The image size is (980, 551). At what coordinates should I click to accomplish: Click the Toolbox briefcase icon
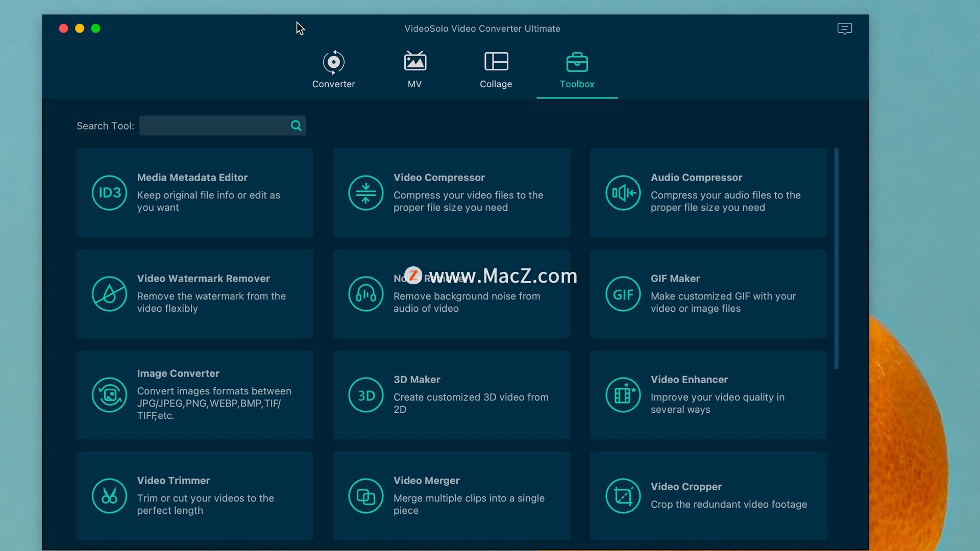(x=577, y=62)
